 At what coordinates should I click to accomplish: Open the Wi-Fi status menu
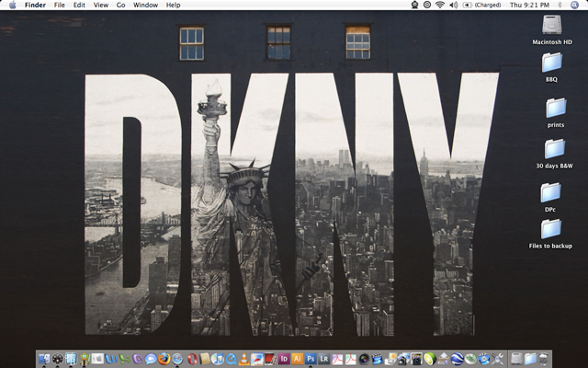pos(440,5)
